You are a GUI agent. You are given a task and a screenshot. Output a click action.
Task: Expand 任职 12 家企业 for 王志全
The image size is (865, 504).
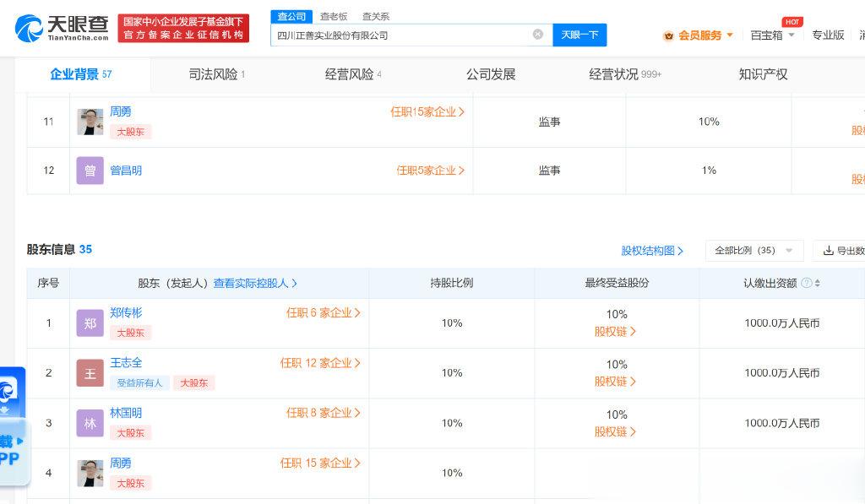coord(320,363)
